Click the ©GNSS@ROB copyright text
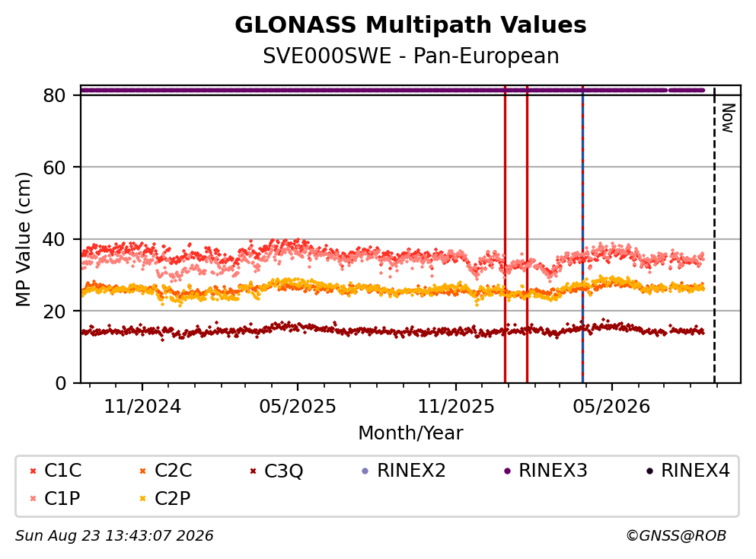The height and width of the screenshot is (559, 756). 676,535
